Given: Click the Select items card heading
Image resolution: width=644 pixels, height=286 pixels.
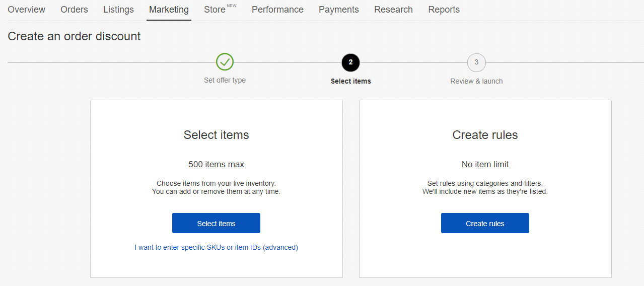Looking at the screenshot, I should tap(216, 135).
